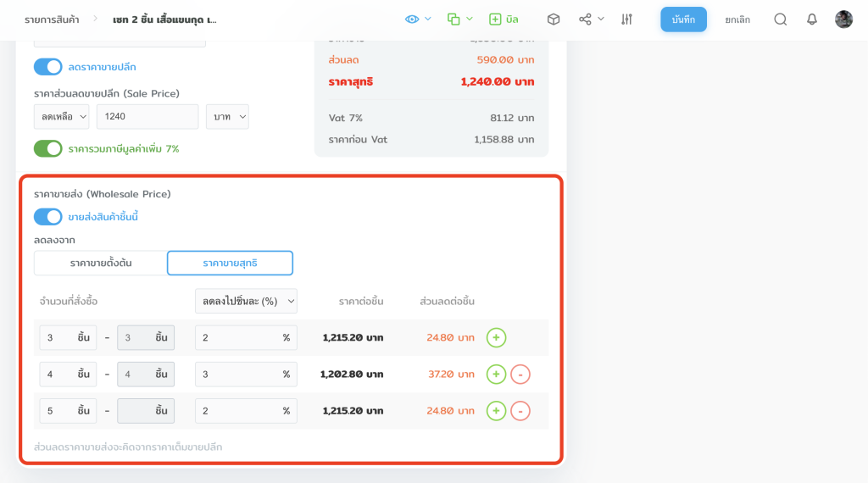This screenshot has height=483, width=868.
Task: Click the ยกเลิก cancel button
Action: [x=737, y=19]
